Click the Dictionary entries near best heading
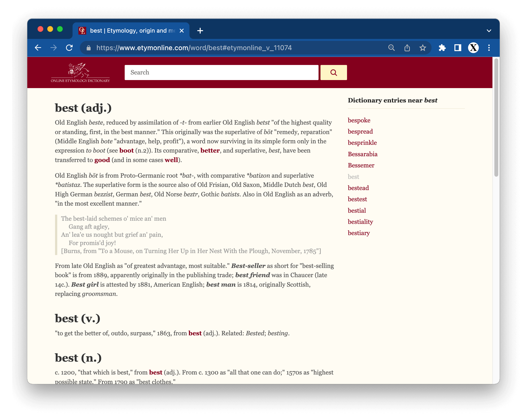Viewport: 527px width, 420px height. pyautogui.click(x=392, y=100)
